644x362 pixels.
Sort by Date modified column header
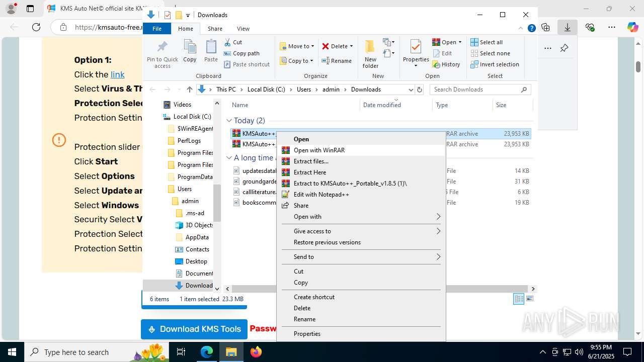pos(382,105)
